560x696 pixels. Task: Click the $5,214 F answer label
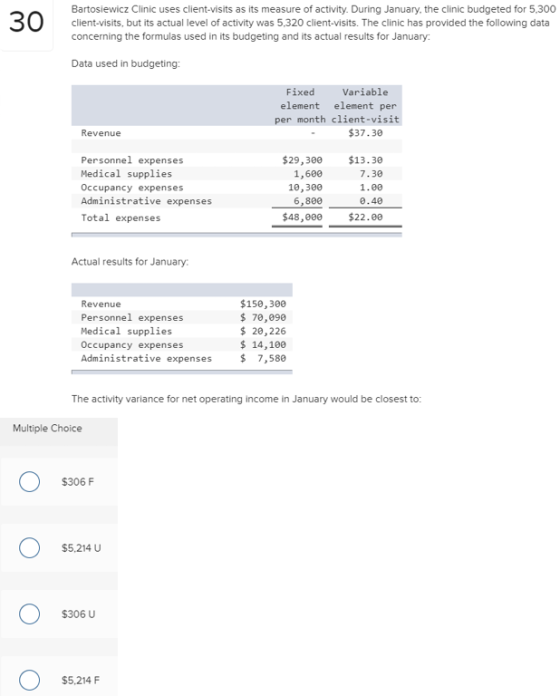81,680
